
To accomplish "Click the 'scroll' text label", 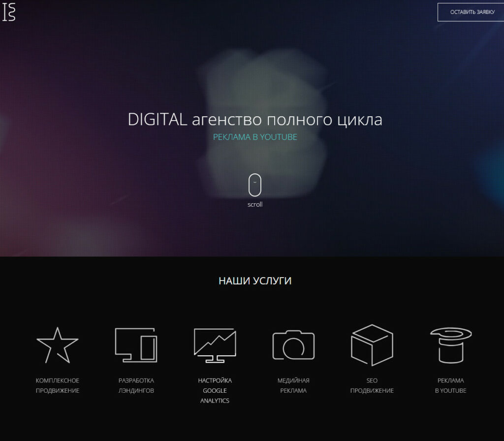I will coord(255,205).
